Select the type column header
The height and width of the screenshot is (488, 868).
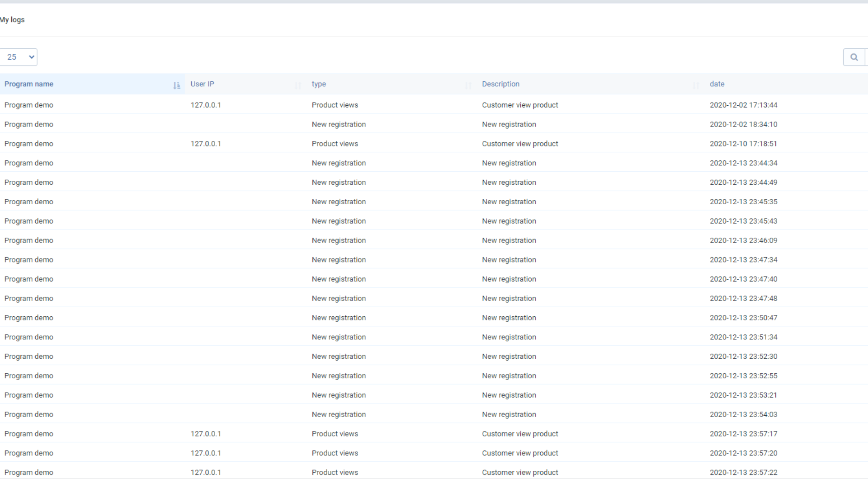[319, 84]
